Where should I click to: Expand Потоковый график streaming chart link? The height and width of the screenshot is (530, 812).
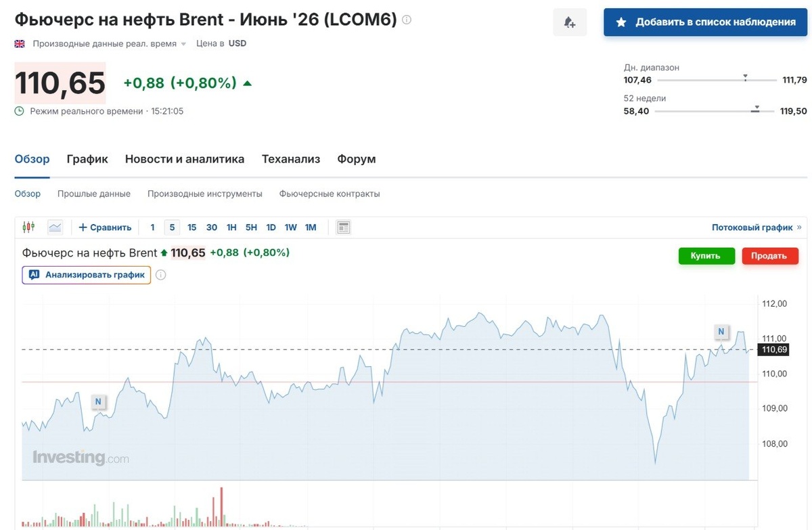(x=756, y=227)
